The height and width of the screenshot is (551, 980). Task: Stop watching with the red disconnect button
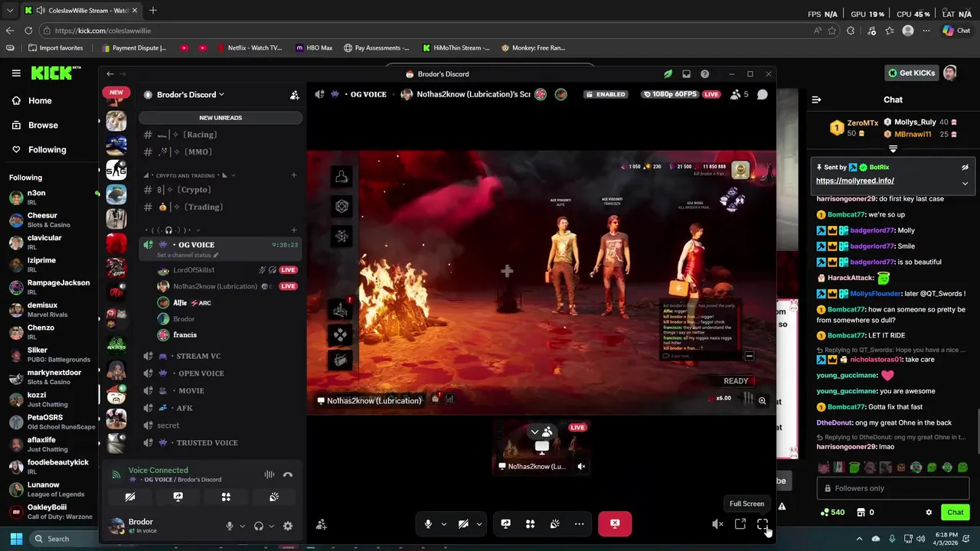pyautogui.click(x=615, y=524)
